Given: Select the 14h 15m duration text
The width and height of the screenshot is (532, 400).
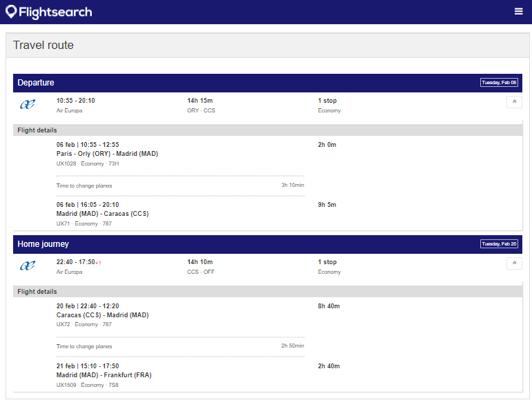Looking at the screenshot, I should click(200, 100).
